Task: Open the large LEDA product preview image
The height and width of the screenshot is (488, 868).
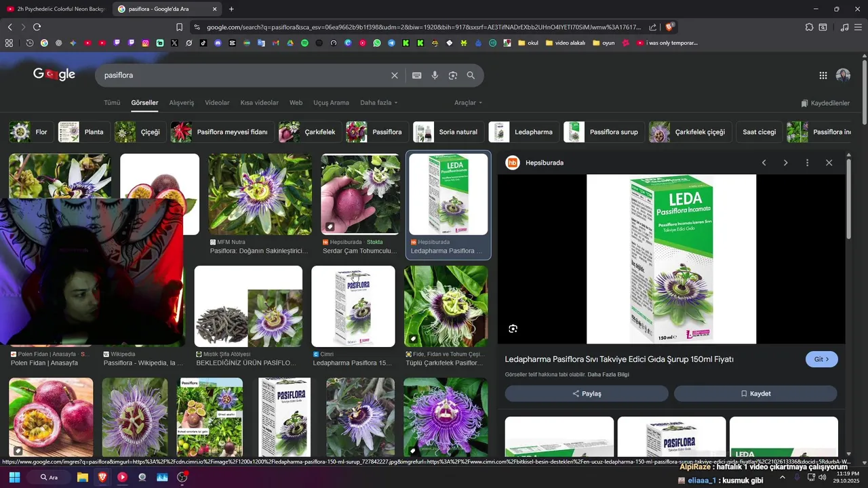Action: tap(671, 259)
